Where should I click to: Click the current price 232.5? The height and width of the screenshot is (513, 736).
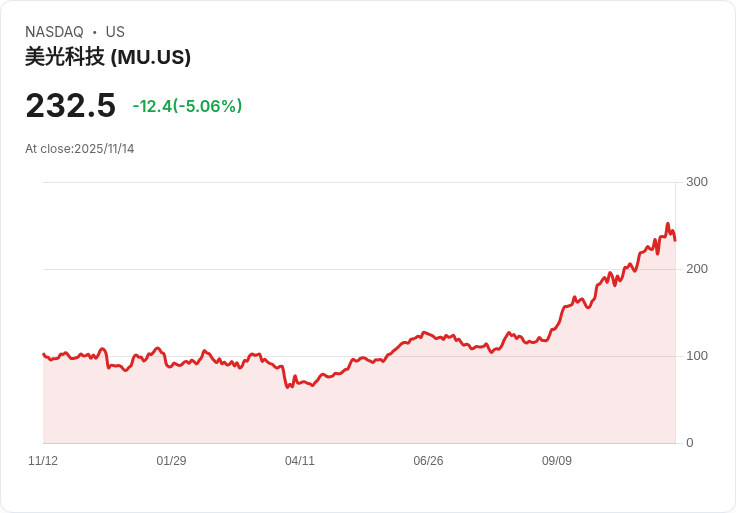tap(70, 105)
